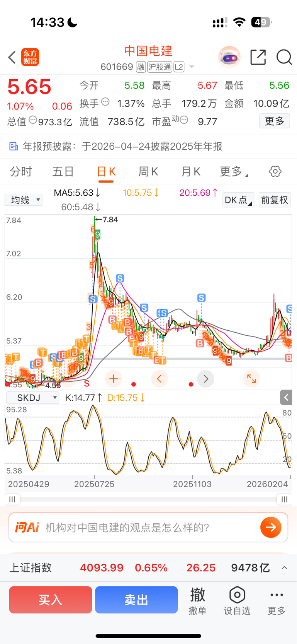This screenshot has height=644, width=297.
Task: Tap the info icon beside 换手
Action: coord(105,102)
